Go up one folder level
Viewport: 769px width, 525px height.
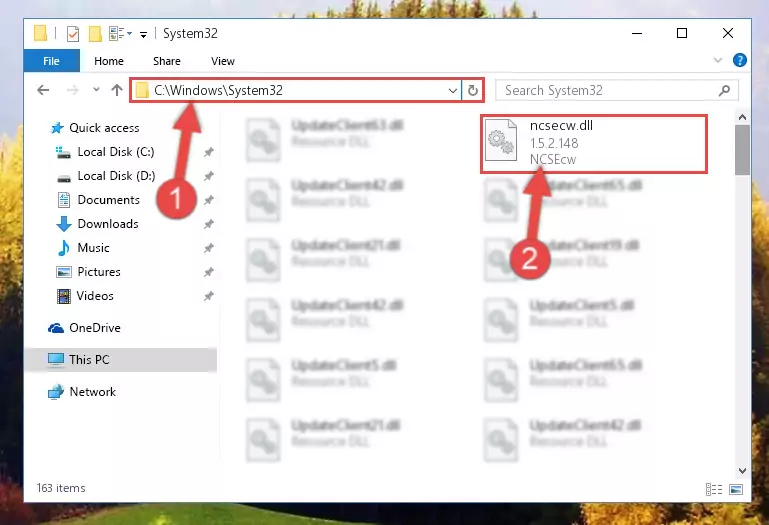pos(117,90)
